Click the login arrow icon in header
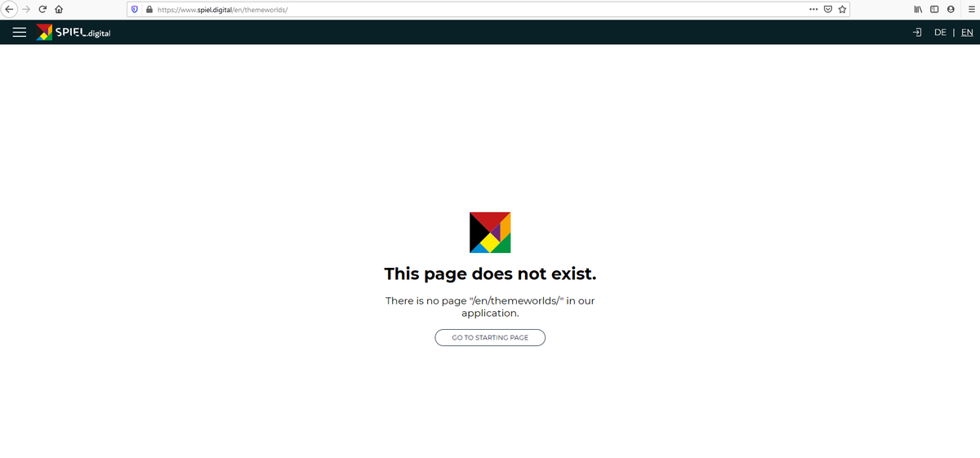 (x=917, y=33)
